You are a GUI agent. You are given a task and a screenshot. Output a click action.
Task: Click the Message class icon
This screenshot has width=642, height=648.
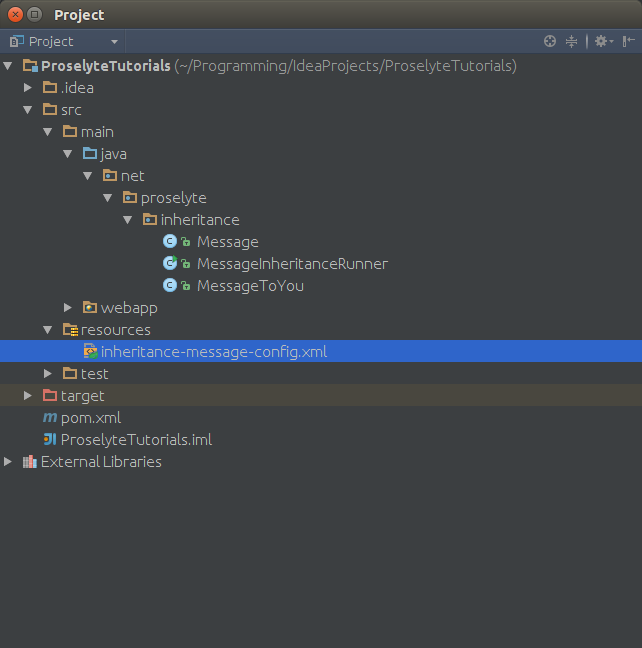coord(170,242)
